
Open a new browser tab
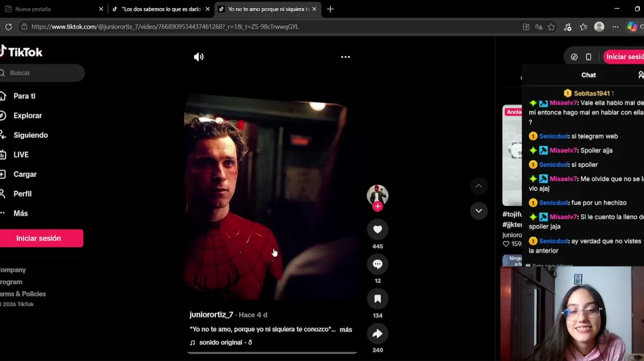coord(330,9)
